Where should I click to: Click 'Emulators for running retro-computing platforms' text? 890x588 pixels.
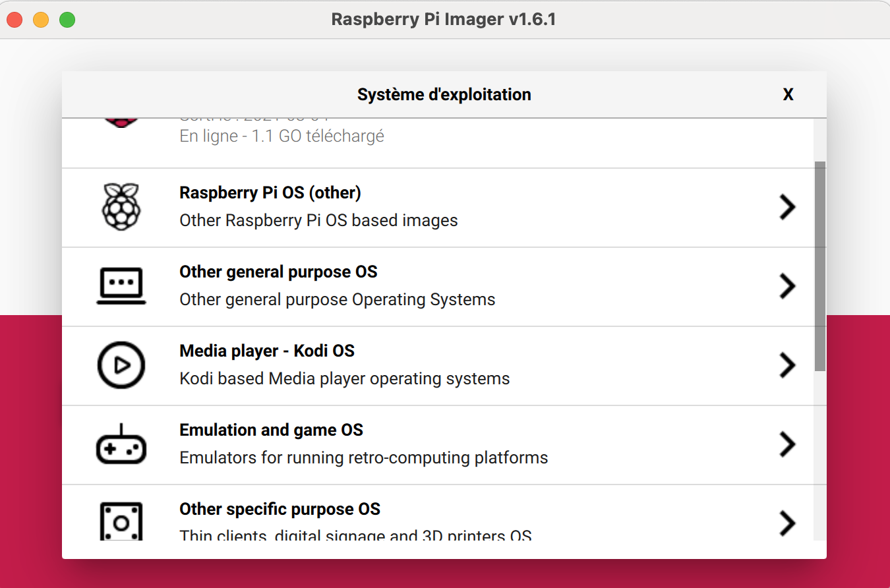coord(363,457)
